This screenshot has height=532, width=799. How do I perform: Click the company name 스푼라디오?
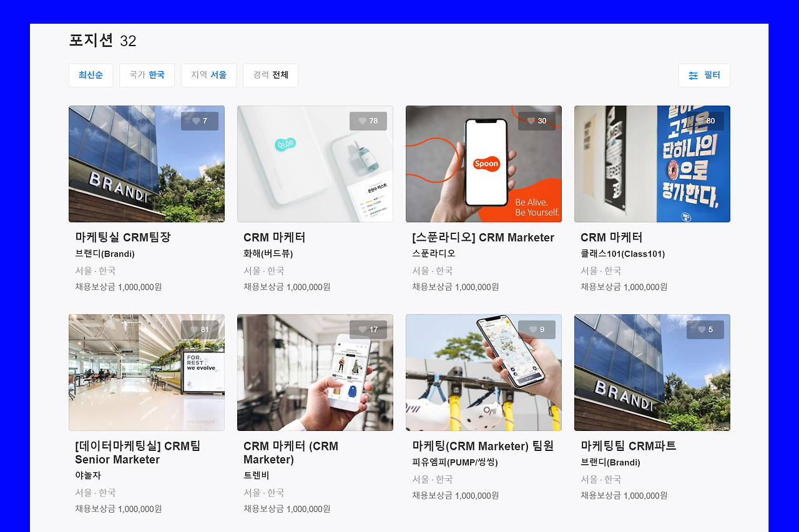(x=434, y=254)
